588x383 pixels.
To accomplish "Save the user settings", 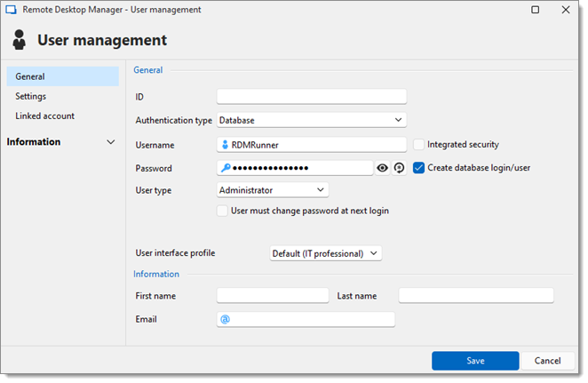I will [475, 361].
